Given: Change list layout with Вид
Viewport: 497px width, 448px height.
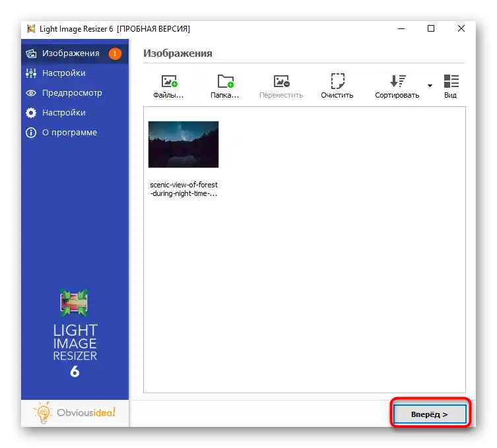Looking at the screenshot, I should [x=450, y=86].
